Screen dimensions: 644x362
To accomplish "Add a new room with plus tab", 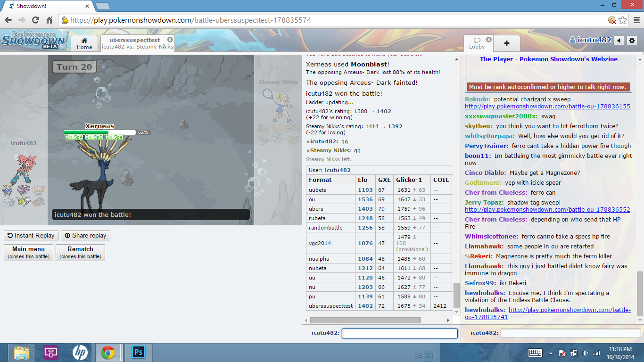I will [507, 43].
